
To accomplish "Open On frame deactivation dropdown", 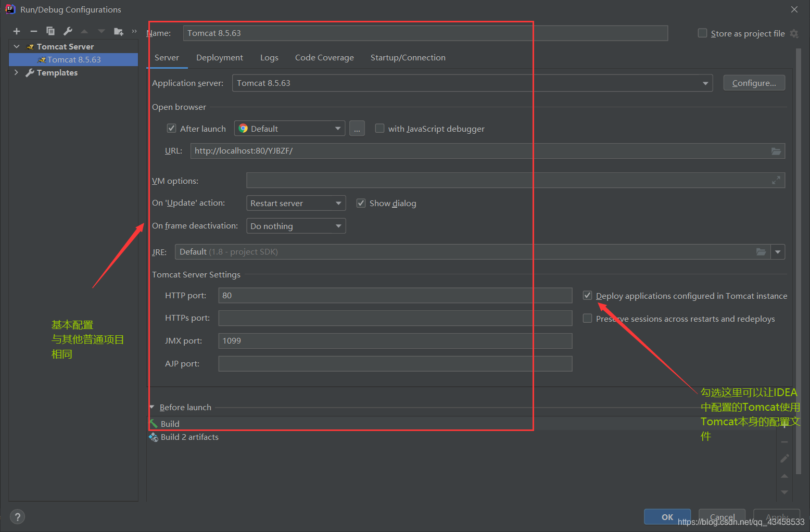I will pyautogui.click(x=296, y=226).
